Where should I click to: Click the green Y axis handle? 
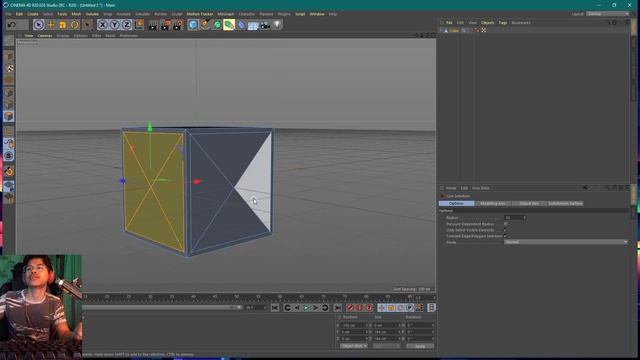150,126
